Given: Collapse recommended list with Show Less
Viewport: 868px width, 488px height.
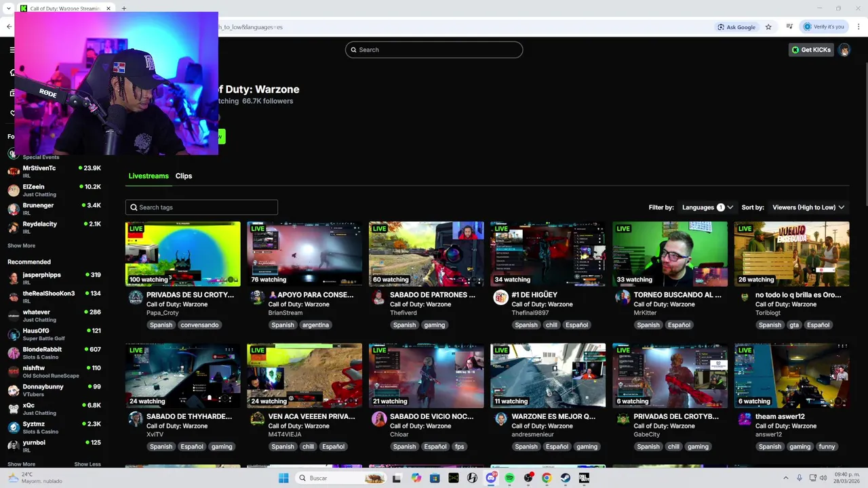Looking at the screenshot, I should coord(87,464).
